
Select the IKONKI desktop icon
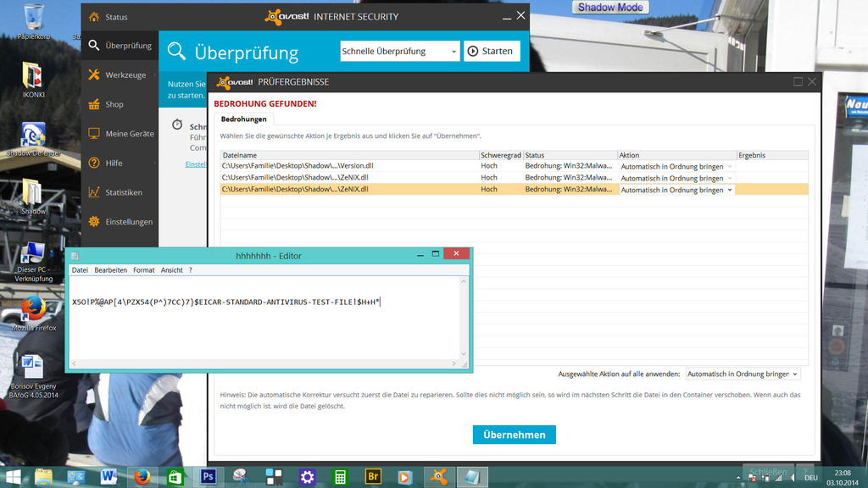point(33,80)
